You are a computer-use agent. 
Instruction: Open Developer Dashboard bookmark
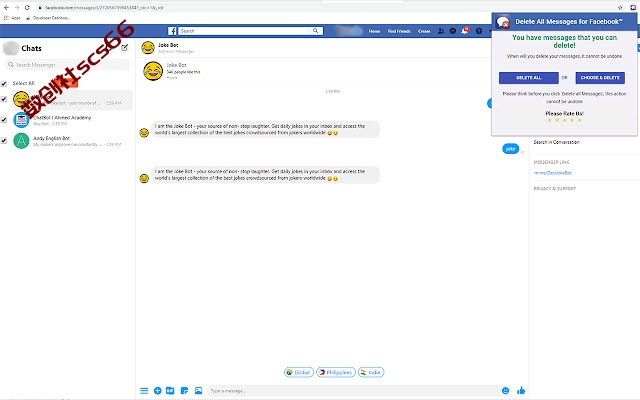pyautogui.click(x=48, y=18)
